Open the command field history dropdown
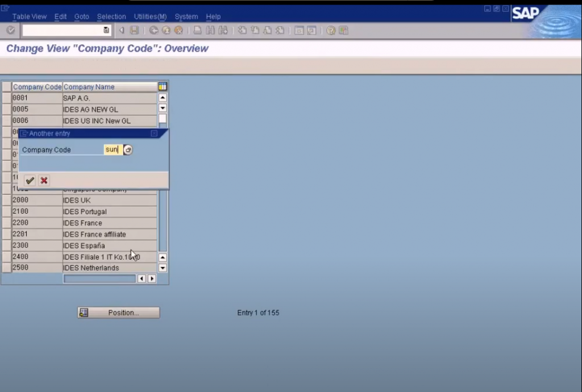 [x=106, y=31]
